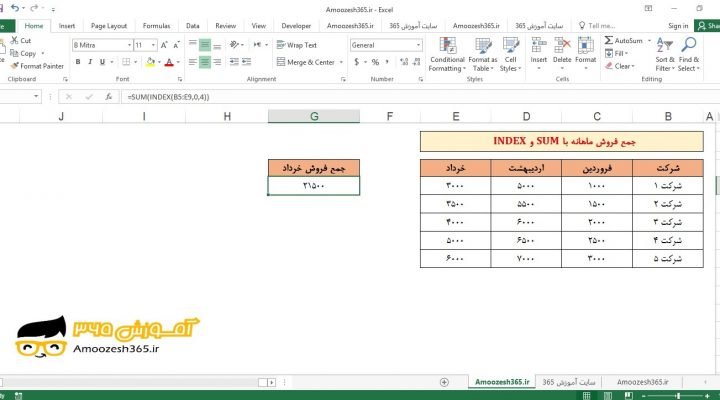Viewport: 720px width, 400px height.
Task: Click the Insert Function fx icon
Action: pyautogui.click(x=108, y=97)
